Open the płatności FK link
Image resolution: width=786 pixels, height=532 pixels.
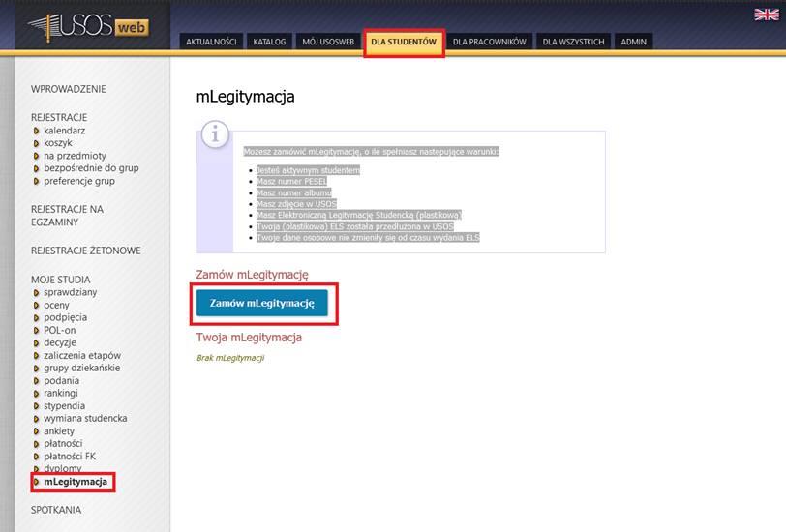point(70,457)
